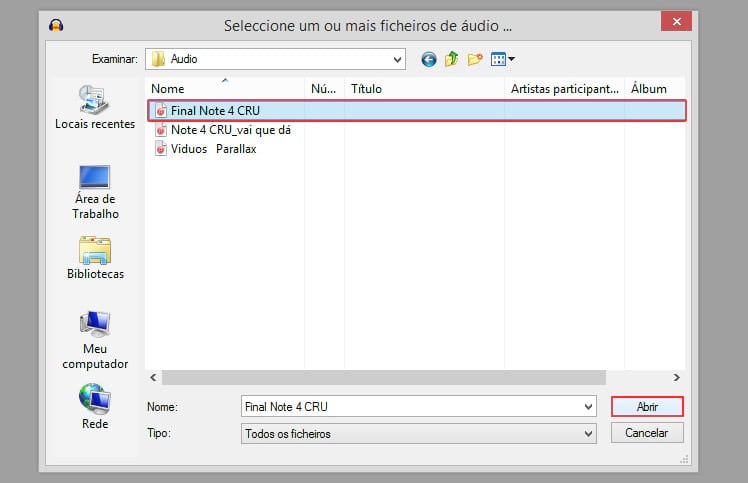
Task: Click the Viduos Parallax file icon
Action: click(161, 149)
